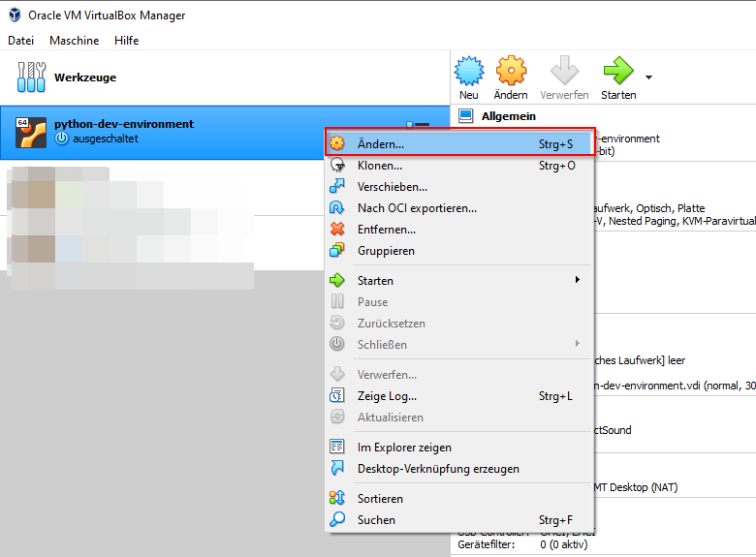This screenshot has height=557, width=756.
Task: Click the 'n-dev-environment.vdi' disk text
Action: 647,386
